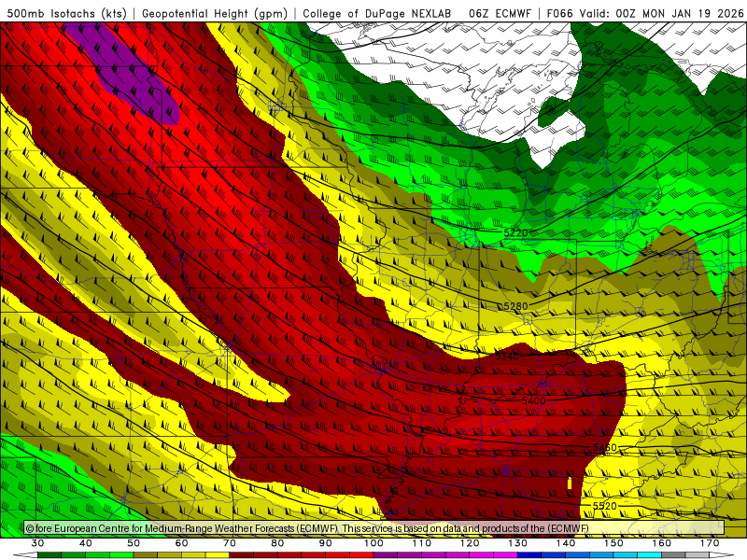Image resolution: width=747 pixels, height=560 pixels.
Task: Pick the dark gray swatch starting at 160
Action: coord(673,555)
